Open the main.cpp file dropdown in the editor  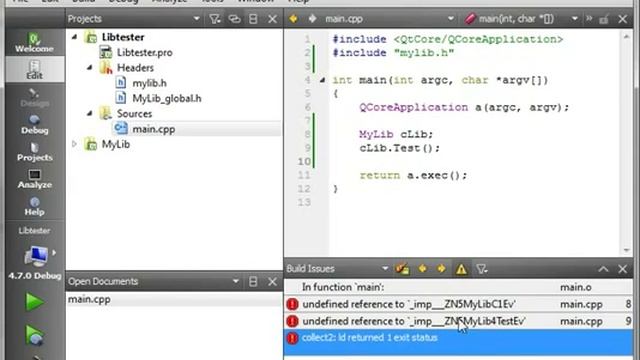click(451, 19)
